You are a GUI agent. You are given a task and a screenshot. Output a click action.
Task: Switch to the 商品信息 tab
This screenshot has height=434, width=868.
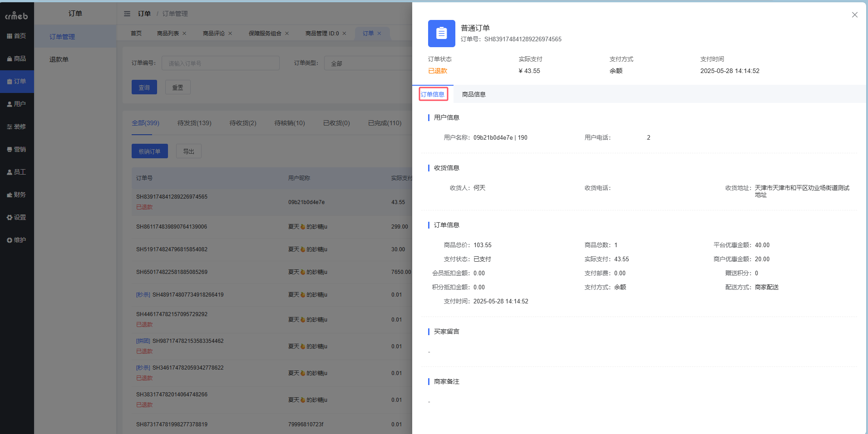[x=473, y=94]
